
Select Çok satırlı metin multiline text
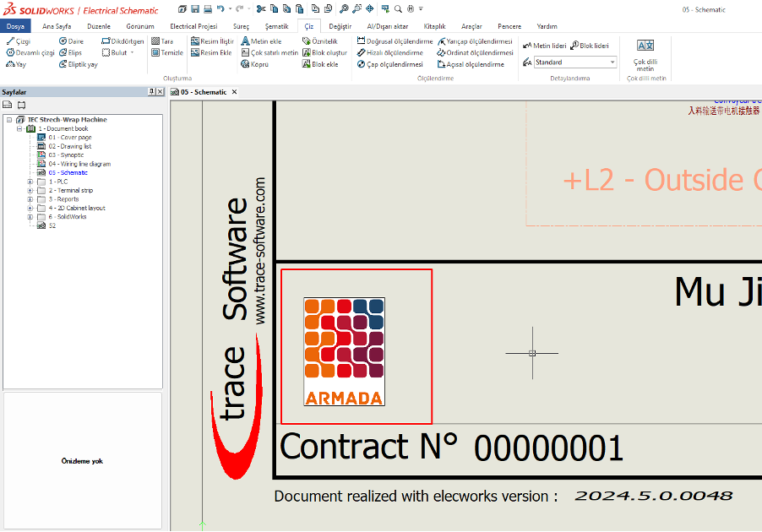pyautogui.click(x=269, y=52)
